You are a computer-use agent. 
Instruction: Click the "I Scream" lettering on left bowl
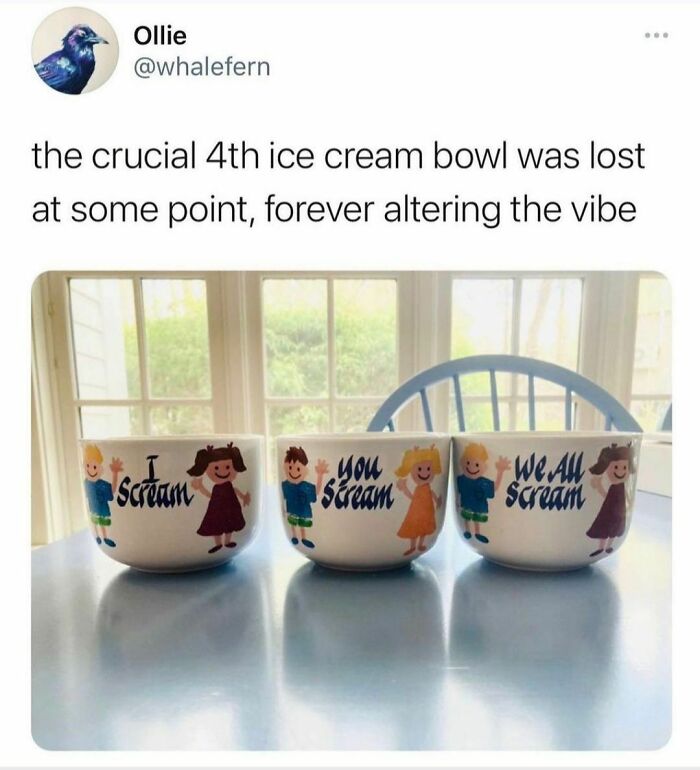[153, 482]
